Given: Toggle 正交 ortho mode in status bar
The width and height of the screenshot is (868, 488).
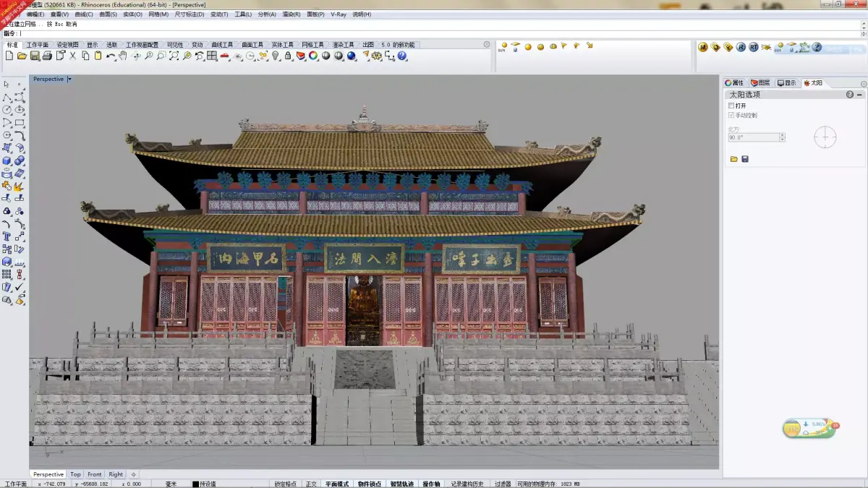Looking at the screenshot, I should 311,484.
